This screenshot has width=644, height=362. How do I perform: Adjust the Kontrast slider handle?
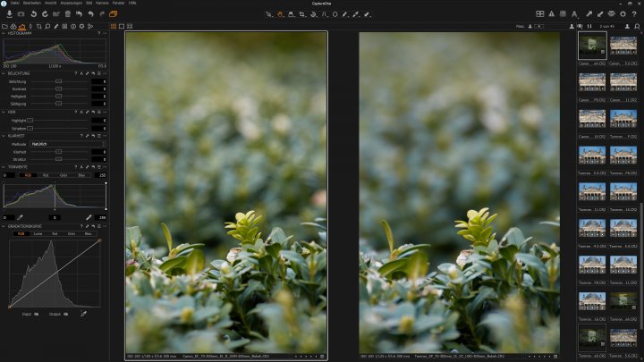tap(59, 89)
